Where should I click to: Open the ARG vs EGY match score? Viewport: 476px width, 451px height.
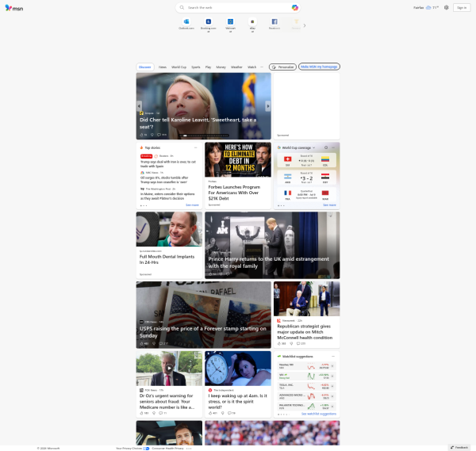pos(306,178)
